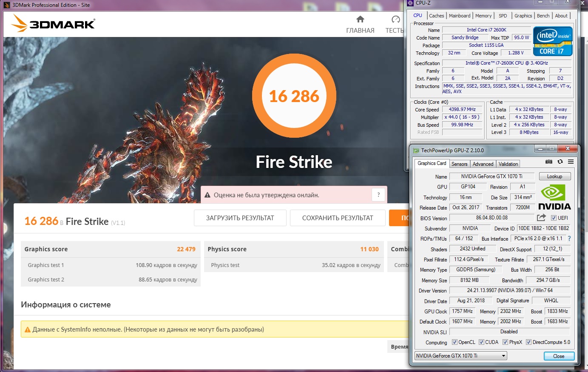
Task: Open the Graphics tab in CPU-Z
Action: (x=523, y=16)
